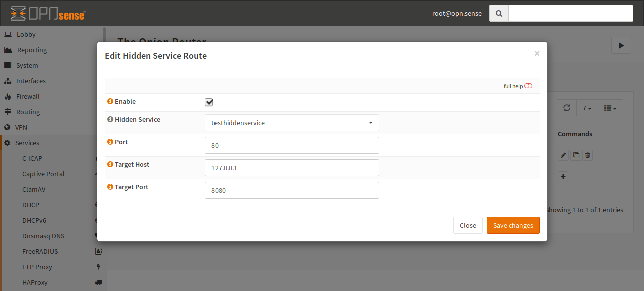Image resolution: width=644 pixels, height=291 pixels.
Task: Select Captive Portal in Services menu
Action: coord(43,174)
